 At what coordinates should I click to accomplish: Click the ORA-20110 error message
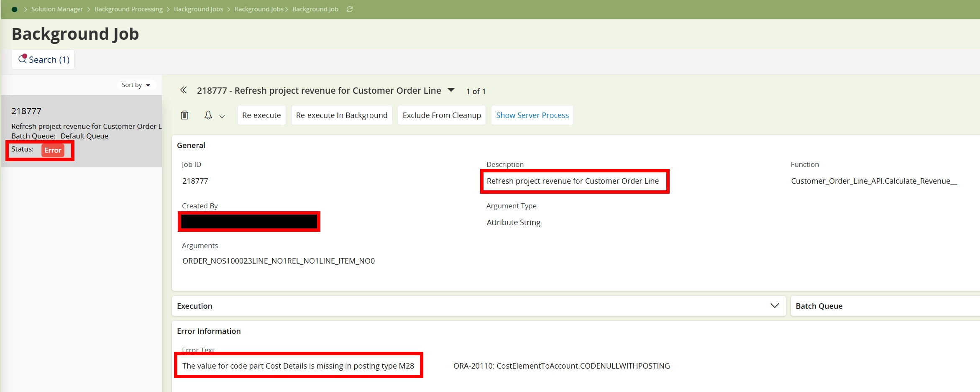(x=562, y=366)
